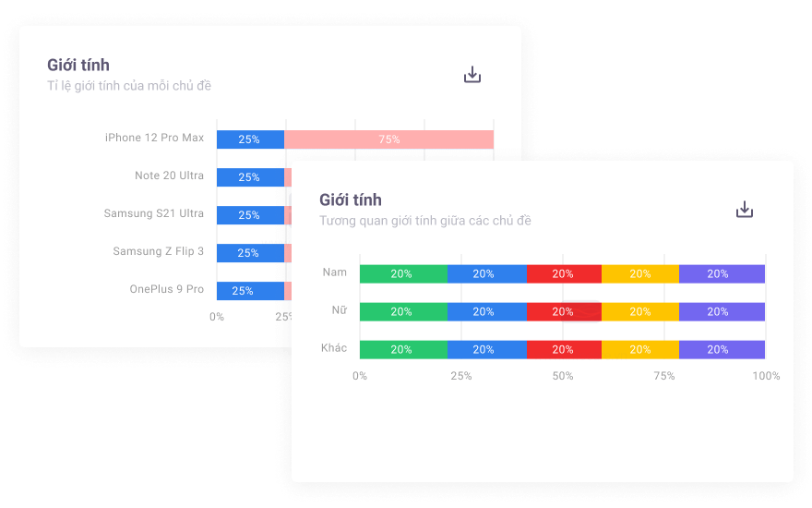Click green 20% segment in Khác row
Image resolution: width=812 pixels, height=508 pixels.
(403, 350)
